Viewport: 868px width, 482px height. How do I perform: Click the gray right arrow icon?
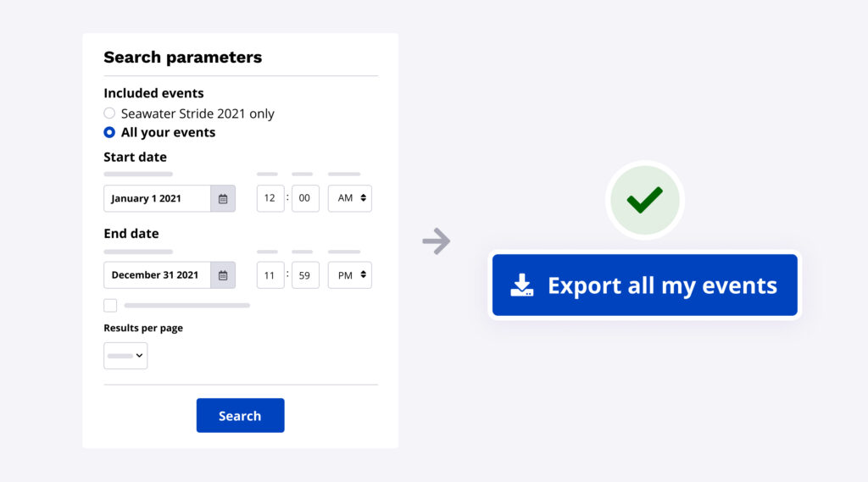point(437,241)
